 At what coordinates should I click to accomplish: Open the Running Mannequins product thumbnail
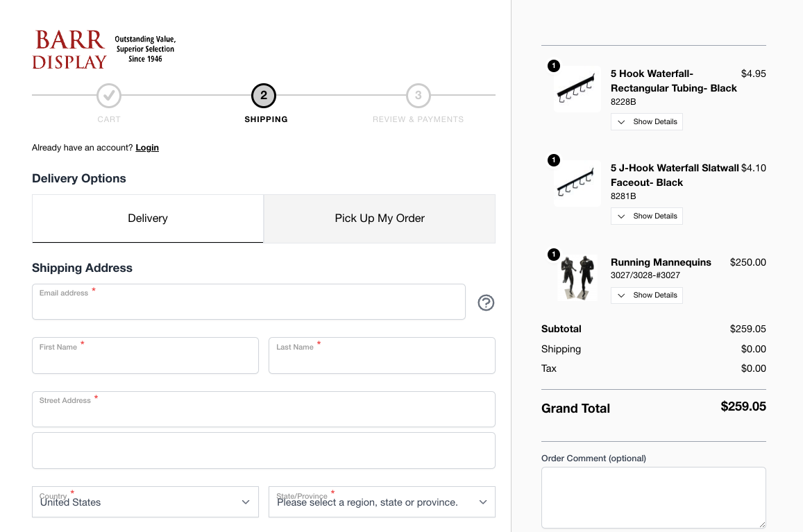click(x=577, y=277)
